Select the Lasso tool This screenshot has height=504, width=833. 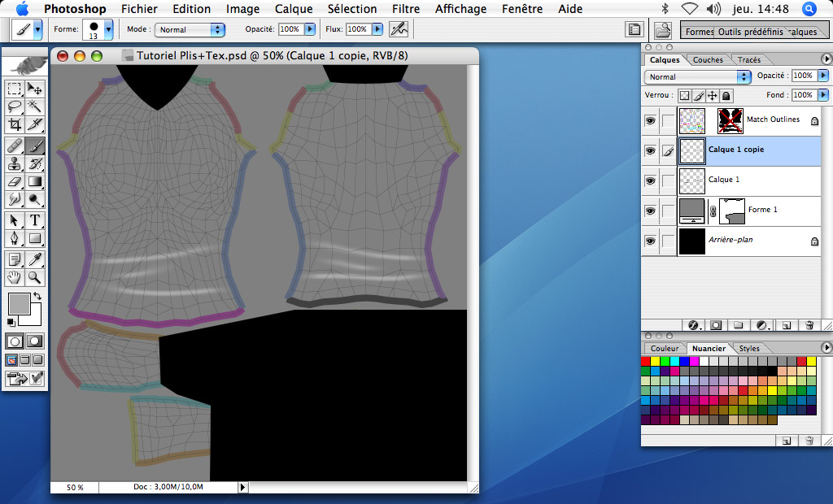(x=15, y=106)
